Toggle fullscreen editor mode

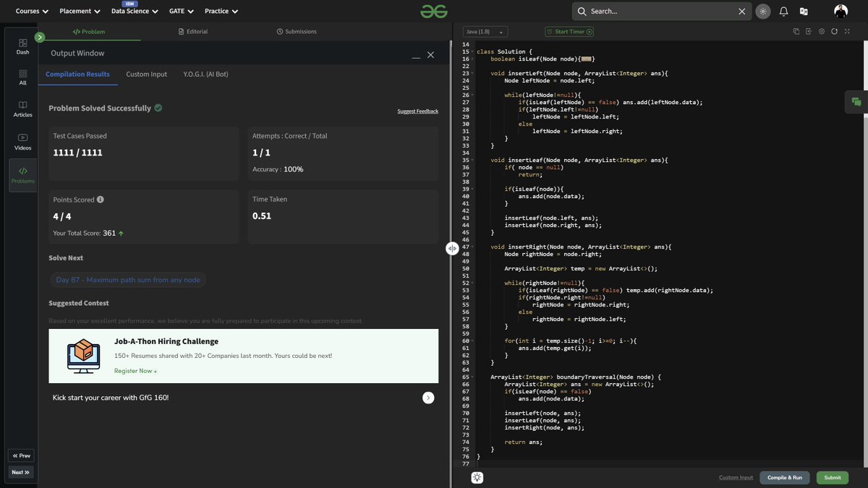847,32
